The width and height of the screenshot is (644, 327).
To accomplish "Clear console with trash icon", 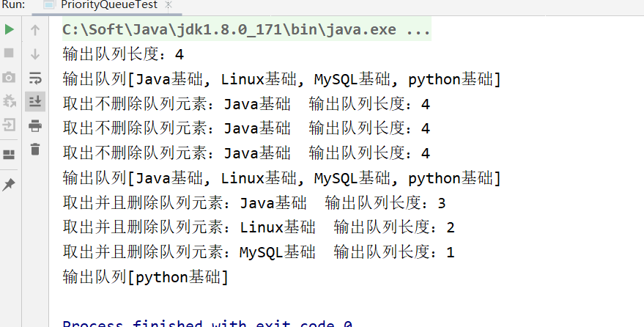I will [35, 149].
